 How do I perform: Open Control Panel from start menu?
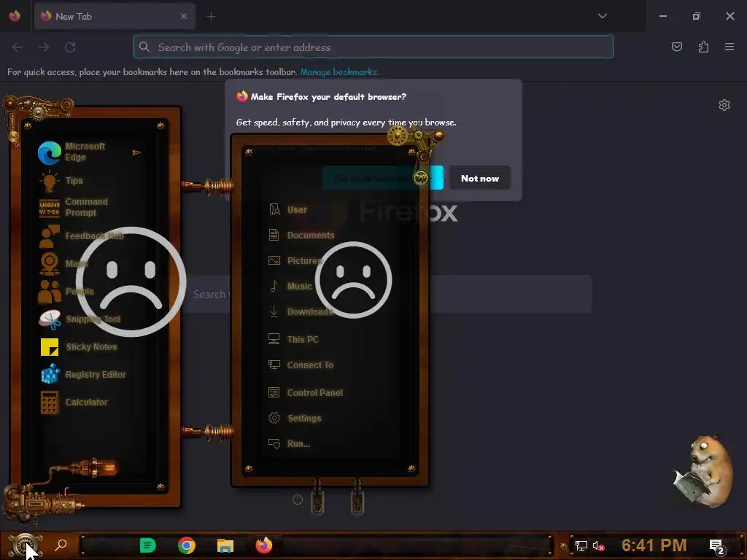click(306, 393)
